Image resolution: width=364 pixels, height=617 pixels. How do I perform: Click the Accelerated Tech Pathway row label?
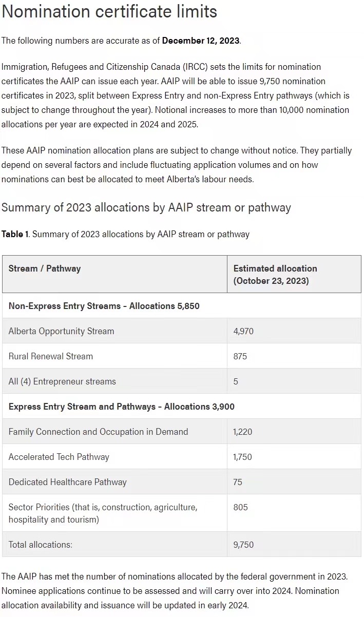[x=59, y=457]
